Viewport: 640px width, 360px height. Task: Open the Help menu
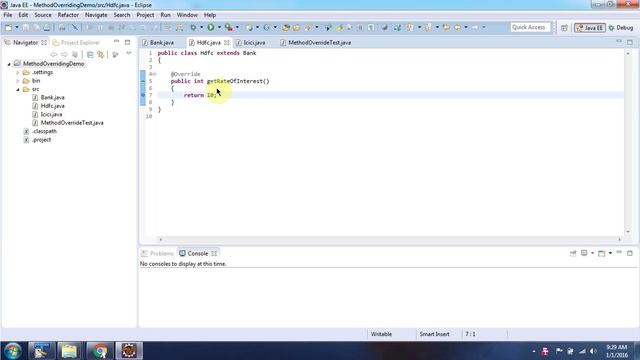(210, 15)
